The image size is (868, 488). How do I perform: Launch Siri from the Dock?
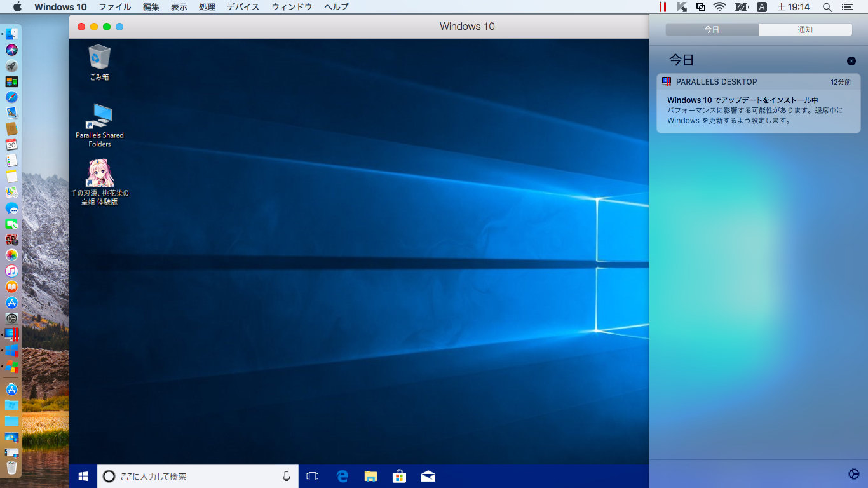point(11,50)
